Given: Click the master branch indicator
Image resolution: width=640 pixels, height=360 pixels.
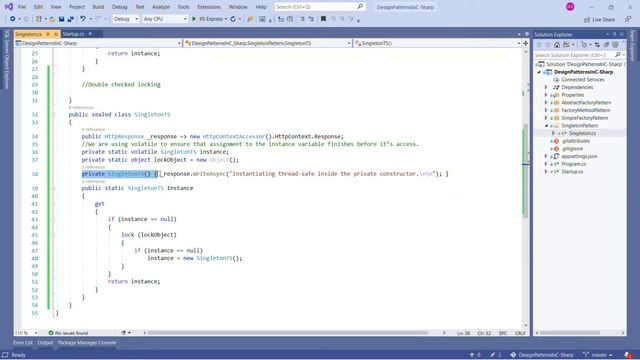Looking at the screenshot, I should 598,355.
